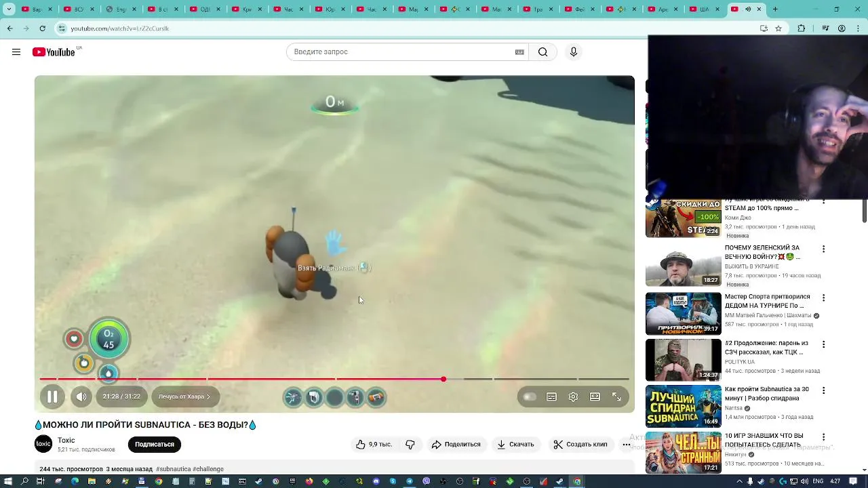Reload the current page
Viewport: 868px width, 488px height.
point(42,28)
